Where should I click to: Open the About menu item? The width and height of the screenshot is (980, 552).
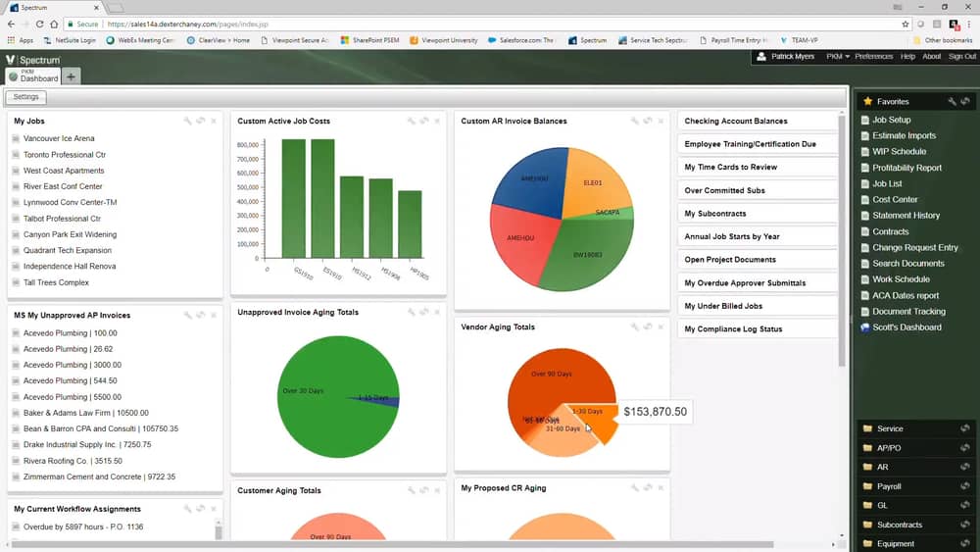(931, 56)
